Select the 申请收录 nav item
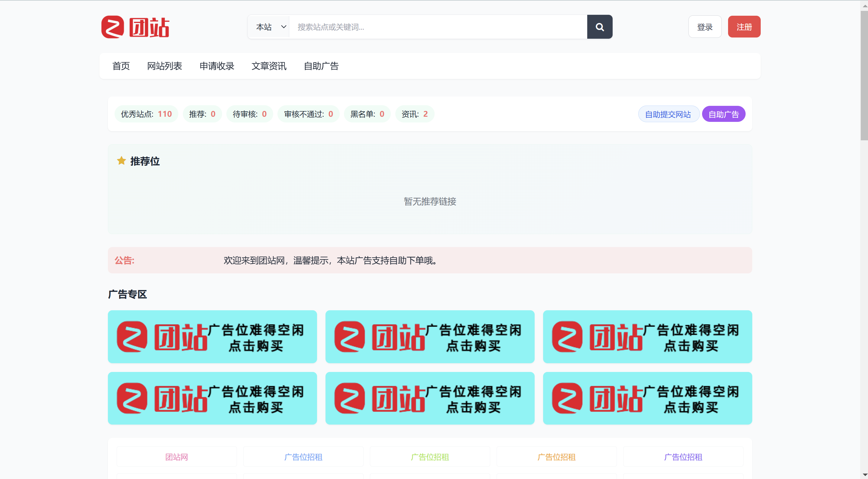Viewport: 868px width, 479px height. coord(217,66)
